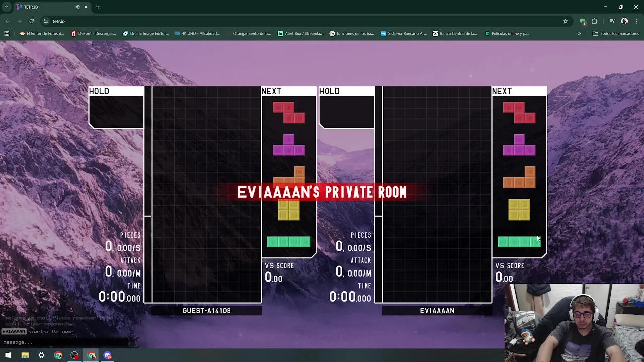Click right board red Z piece in NEXT
The image size is (644, 362).
coord(519,112)
